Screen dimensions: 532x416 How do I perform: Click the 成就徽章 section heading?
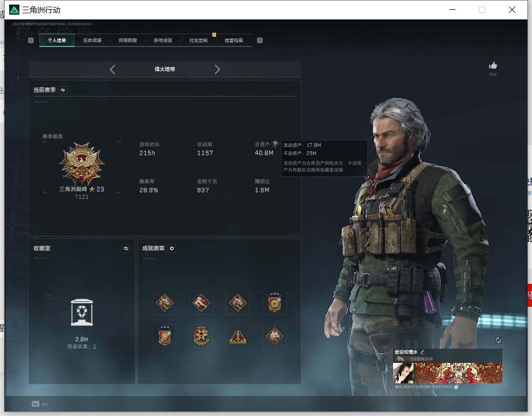point(153,249)
